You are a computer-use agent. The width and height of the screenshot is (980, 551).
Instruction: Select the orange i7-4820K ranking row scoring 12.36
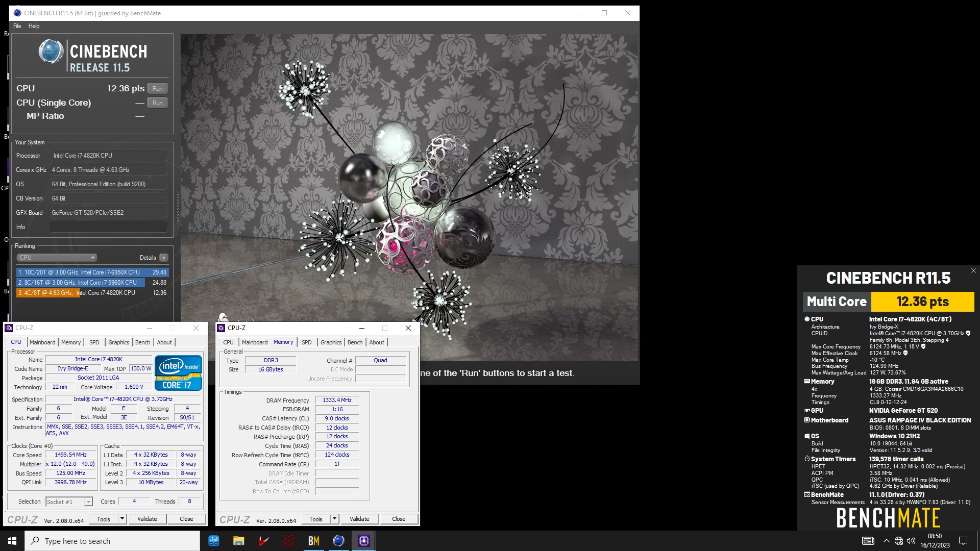pos(92,293)
